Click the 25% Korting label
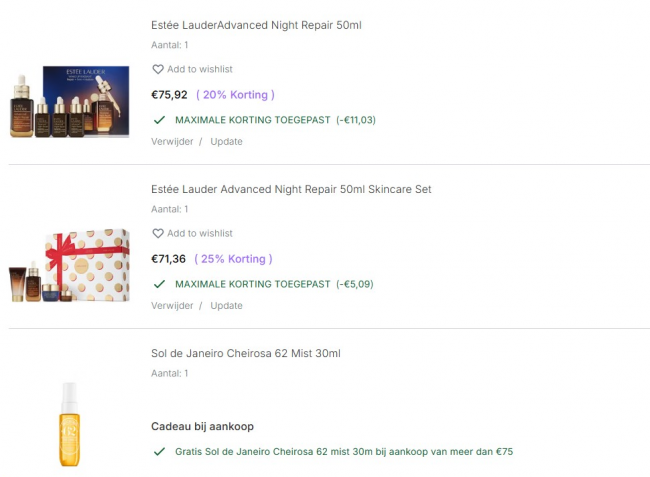 234,259
